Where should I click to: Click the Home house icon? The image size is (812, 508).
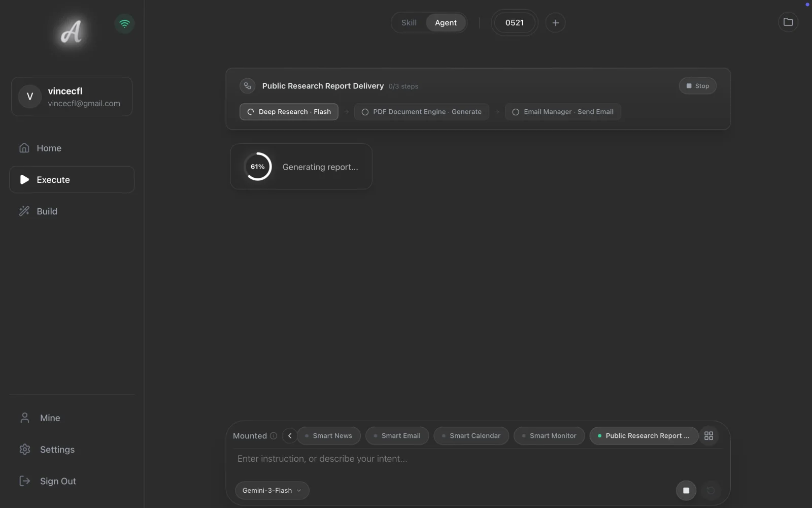click(24, 148)
